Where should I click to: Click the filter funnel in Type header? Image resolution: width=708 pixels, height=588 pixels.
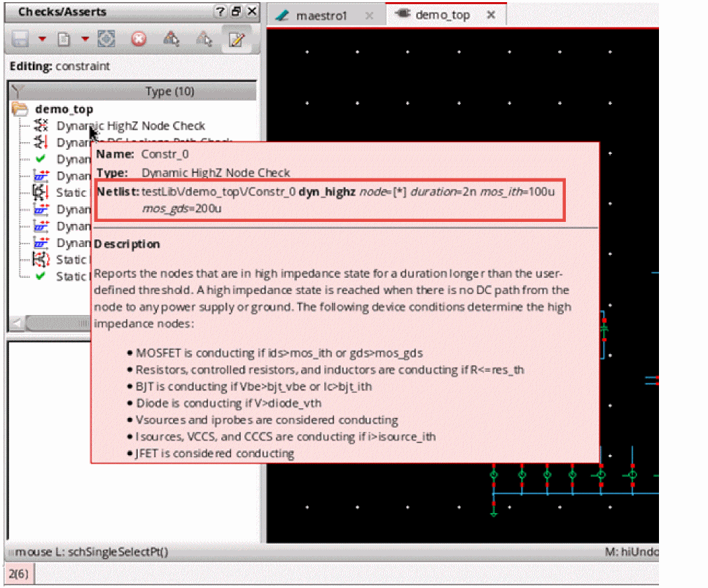[x=18, y=92]
